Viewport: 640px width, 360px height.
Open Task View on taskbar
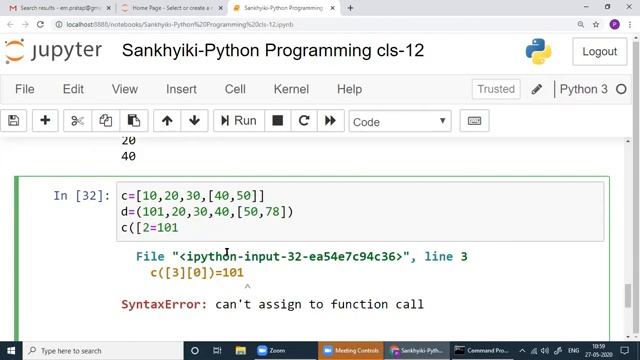pyautogui.click(x=217, y=351)
